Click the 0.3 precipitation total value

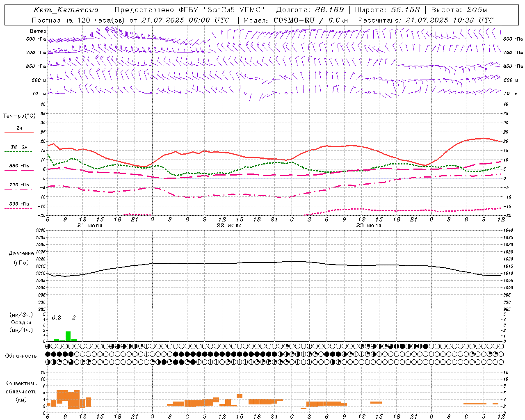[x=57, y=317]
